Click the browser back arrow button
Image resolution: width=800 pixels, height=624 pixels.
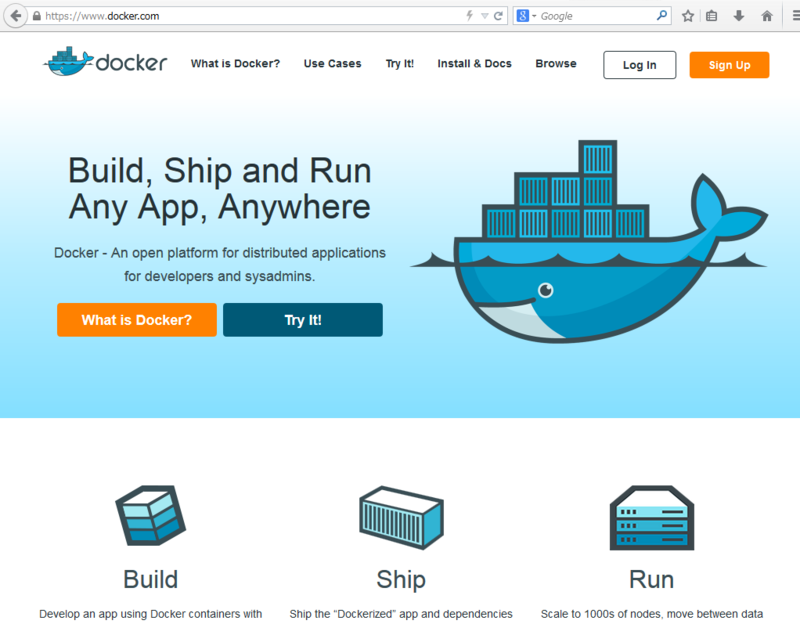click(x=16, y=16)
